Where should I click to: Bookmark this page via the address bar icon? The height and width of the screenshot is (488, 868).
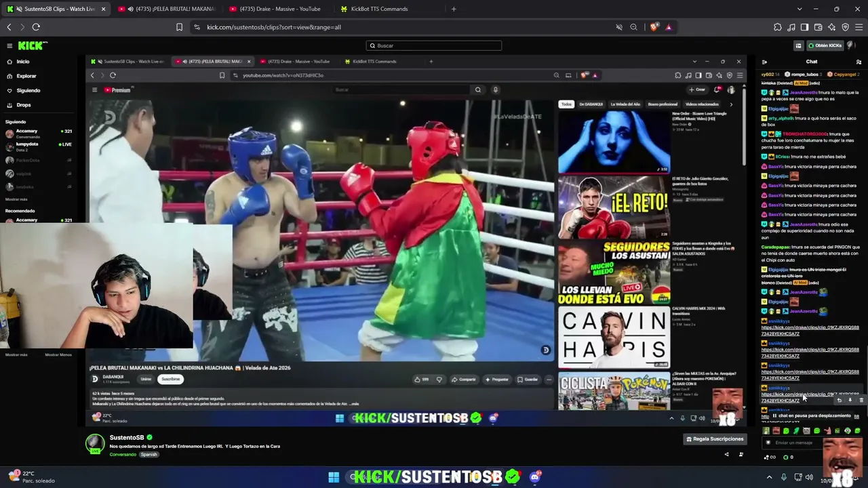(179, 27)
